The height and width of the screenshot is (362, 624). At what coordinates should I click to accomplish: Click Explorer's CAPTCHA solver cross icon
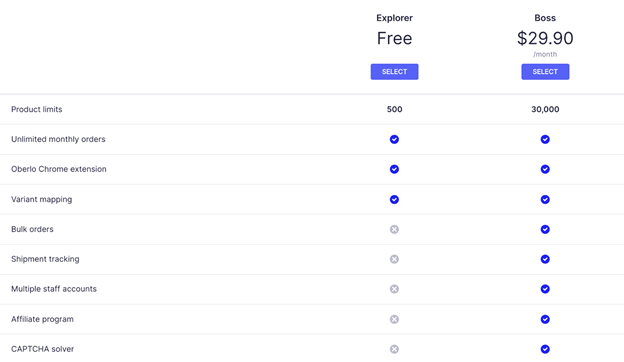pos(394,349)
